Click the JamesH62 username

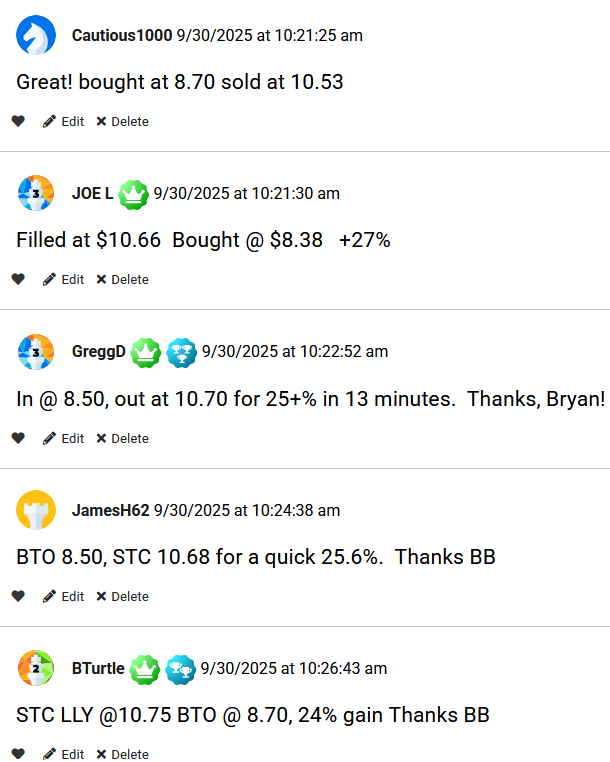click(x=110, y=510)
